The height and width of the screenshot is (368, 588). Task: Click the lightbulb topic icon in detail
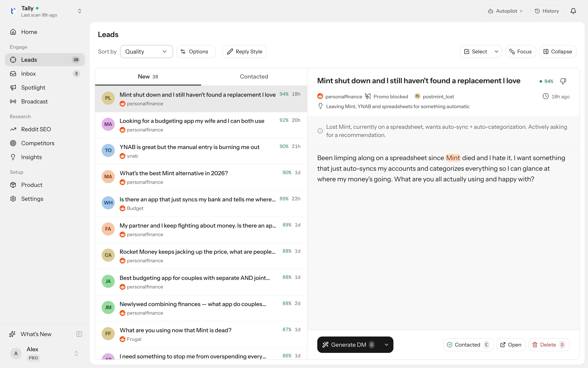click(321, 106)
